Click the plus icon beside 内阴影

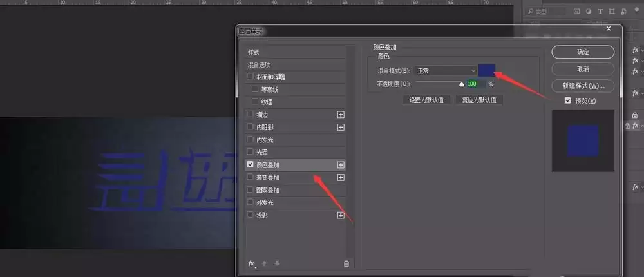(x=341, y=128)
